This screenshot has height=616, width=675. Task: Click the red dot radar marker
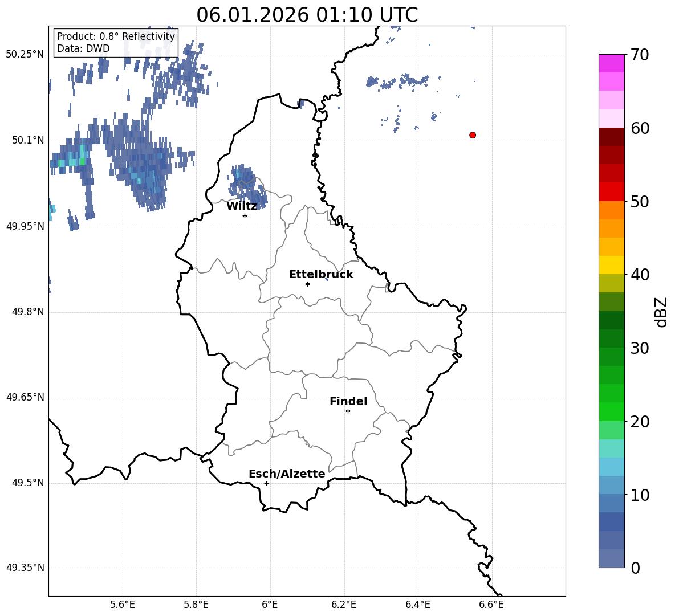(473, 135)
